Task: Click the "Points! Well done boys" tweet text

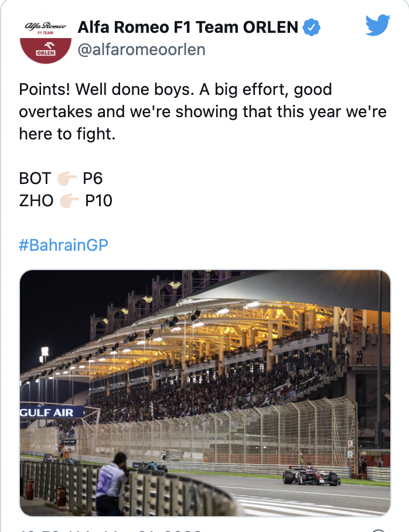Action: (175, 90)
